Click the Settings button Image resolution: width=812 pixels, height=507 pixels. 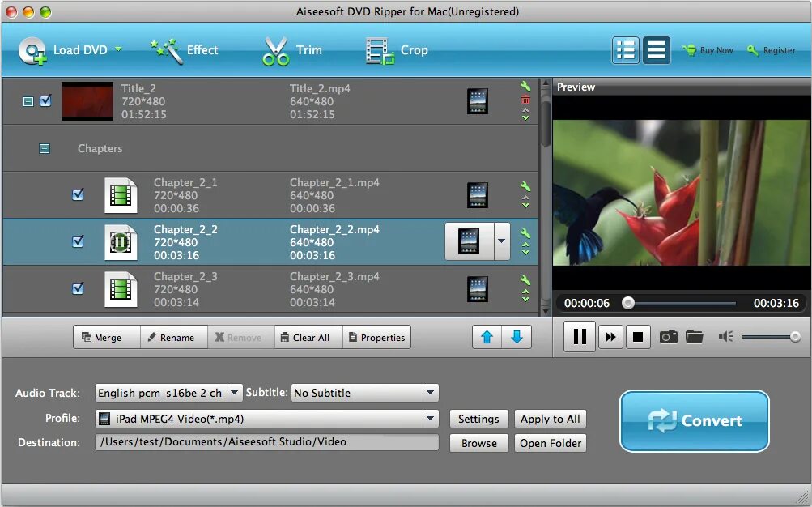(478, 419)
